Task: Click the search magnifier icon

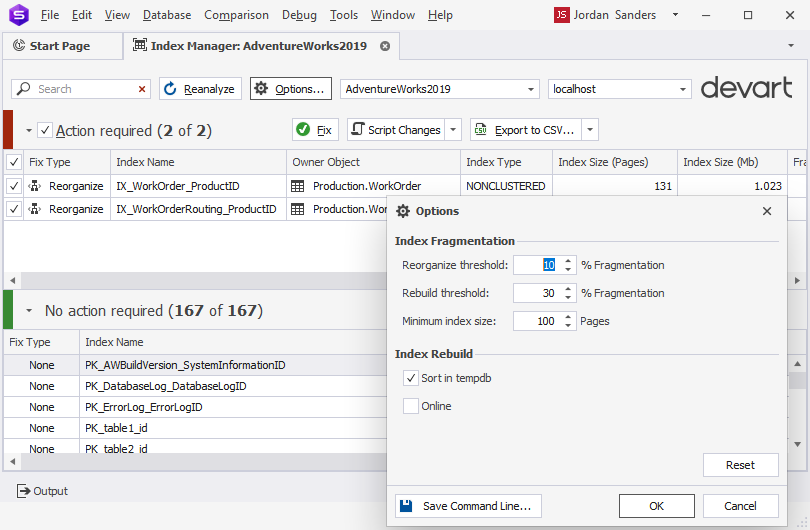Action: point(23,89)
